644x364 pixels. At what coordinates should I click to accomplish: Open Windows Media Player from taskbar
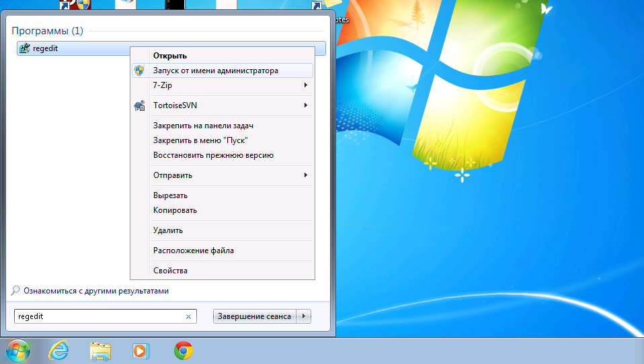pos(141,351)
